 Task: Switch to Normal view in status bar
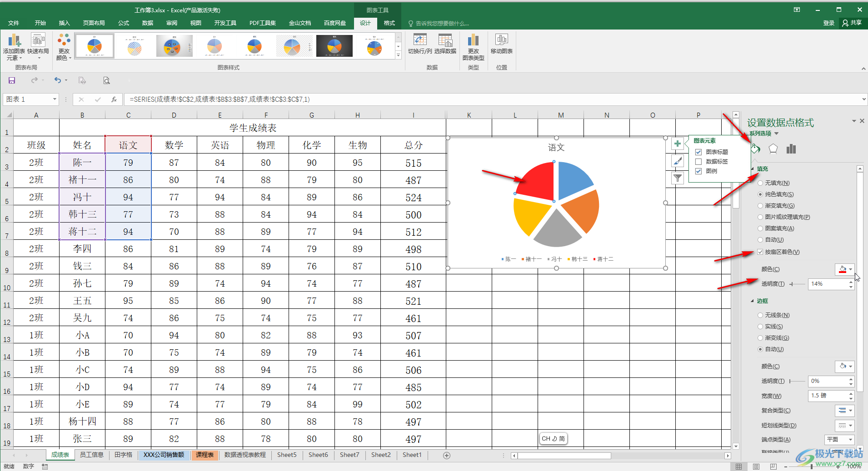point(738,466)
